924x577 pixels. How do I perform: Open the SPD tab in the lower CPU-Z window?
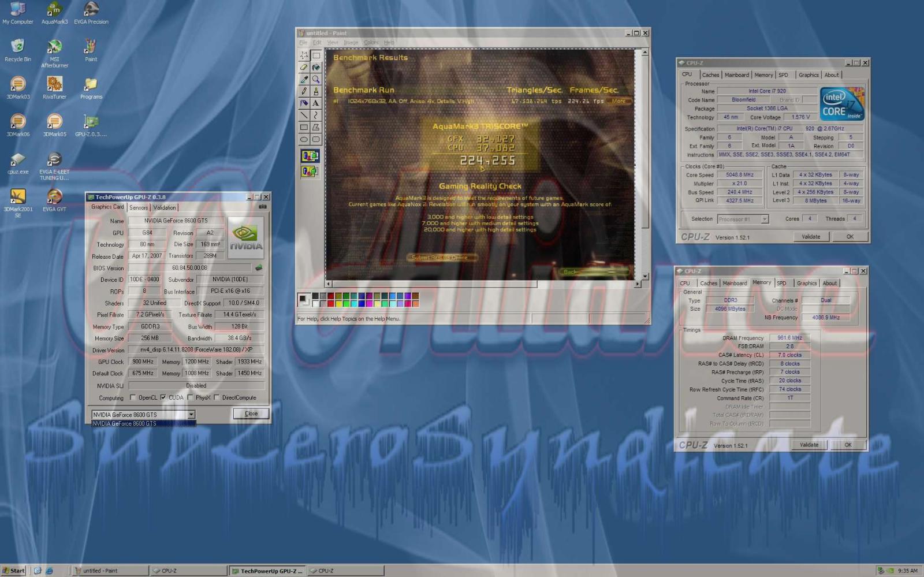(781, 283)
